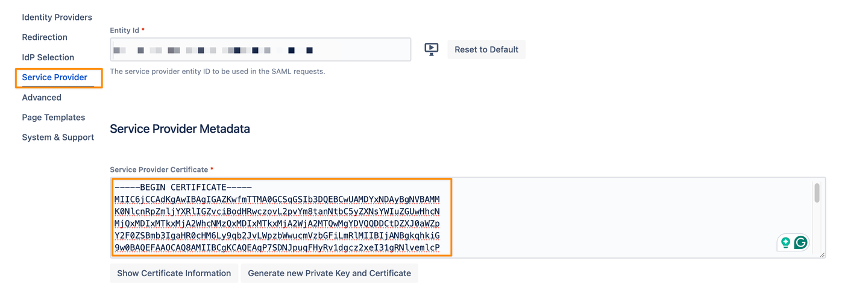Screen dimensions: 868x287
Task: Generate new Private Key and Certificate
Action: click(329, 273)
